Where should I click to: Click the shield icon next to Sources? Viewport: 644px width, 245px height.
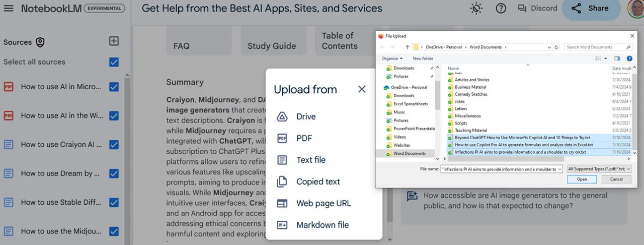[x=40, y=42]
